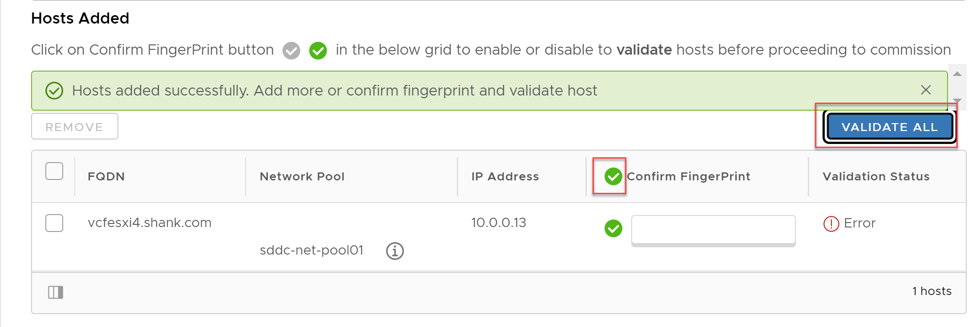
Task: Dismiss the hosts added success banner
Action: 926,90
